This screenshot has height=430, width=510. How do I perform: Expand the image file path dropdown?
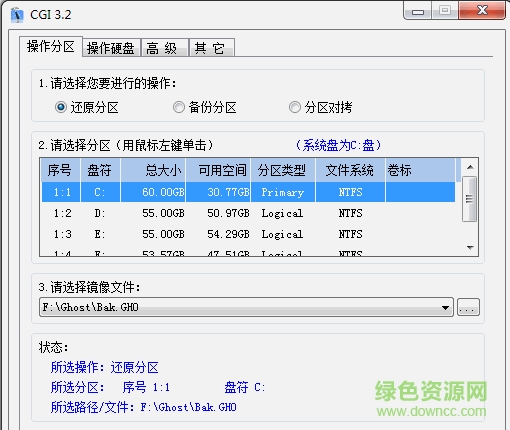445,307
